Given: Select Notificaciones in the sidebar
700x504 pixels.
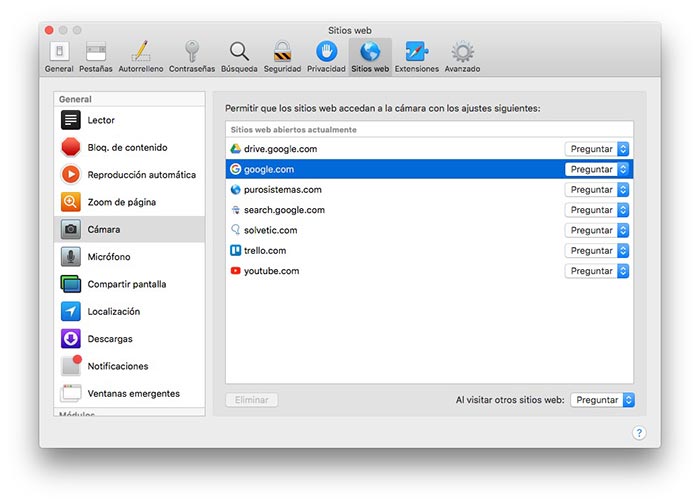Looking at the screenshot, I should [129, 366].
